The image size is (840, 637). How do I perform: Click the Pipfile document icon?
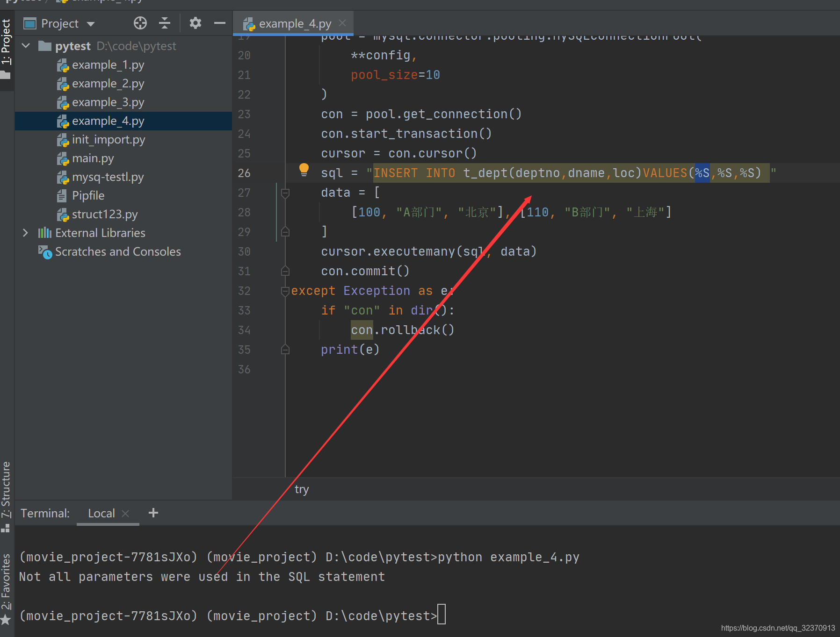62,196
